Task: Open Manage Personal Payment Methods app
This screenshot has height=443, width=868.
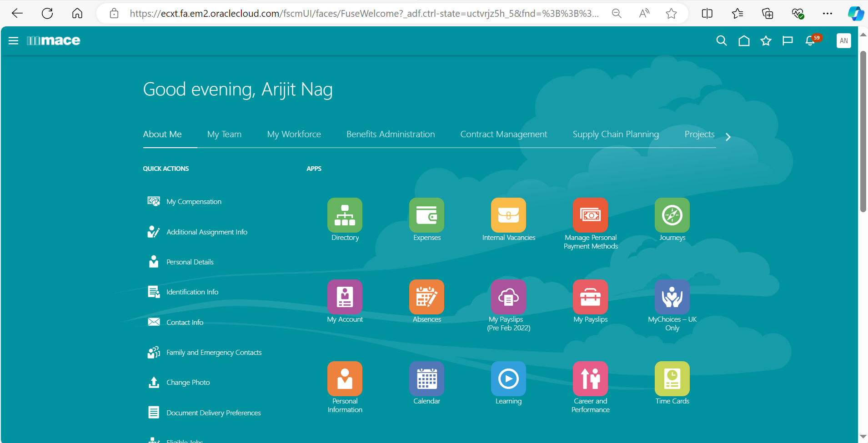Action: (590, 215)
